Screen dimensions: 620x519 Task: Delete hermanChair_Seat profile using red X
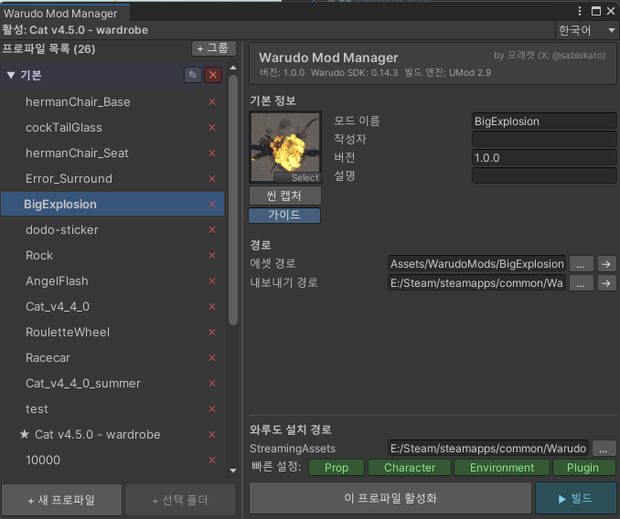[212, 153]
